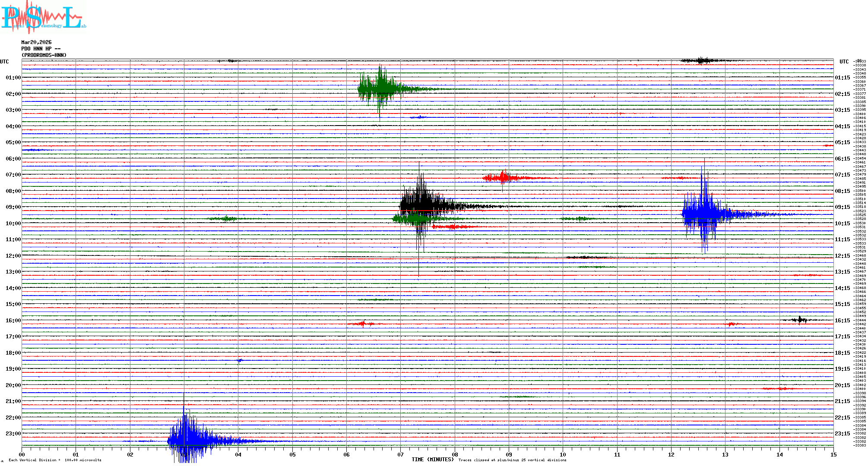The height and width of the screenshot is (466, 868).
Task: Select the 20:15 label on right axis
Action: click(842, 385)
